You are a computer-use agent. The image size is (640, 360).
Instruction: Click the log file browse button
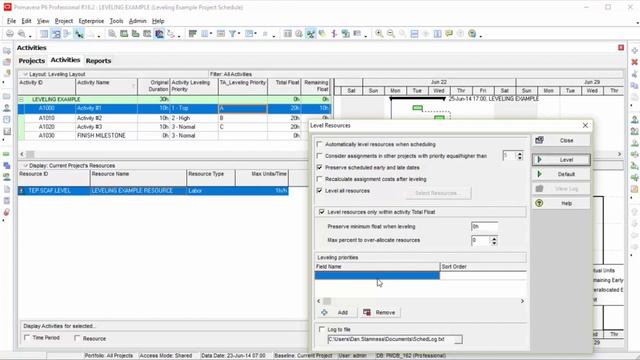tap(458, 340)
